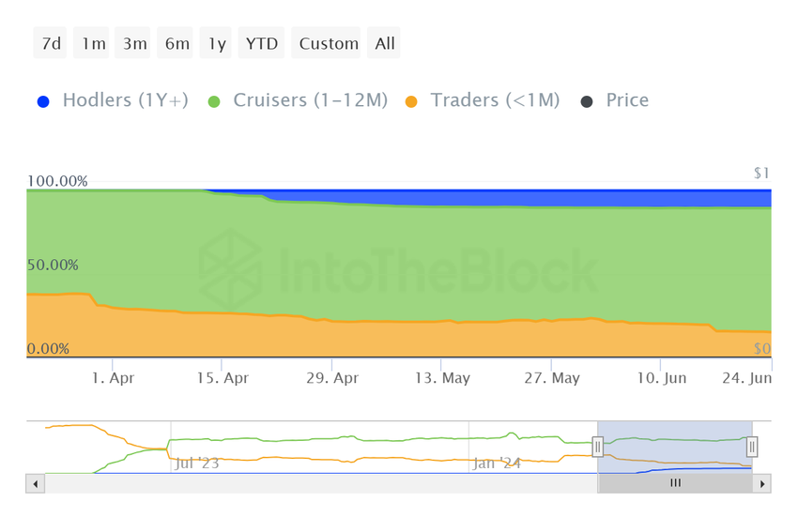The width and height of the screenshot is (798, 532).
Task: Choose the 3m time range
Action: 134,43
